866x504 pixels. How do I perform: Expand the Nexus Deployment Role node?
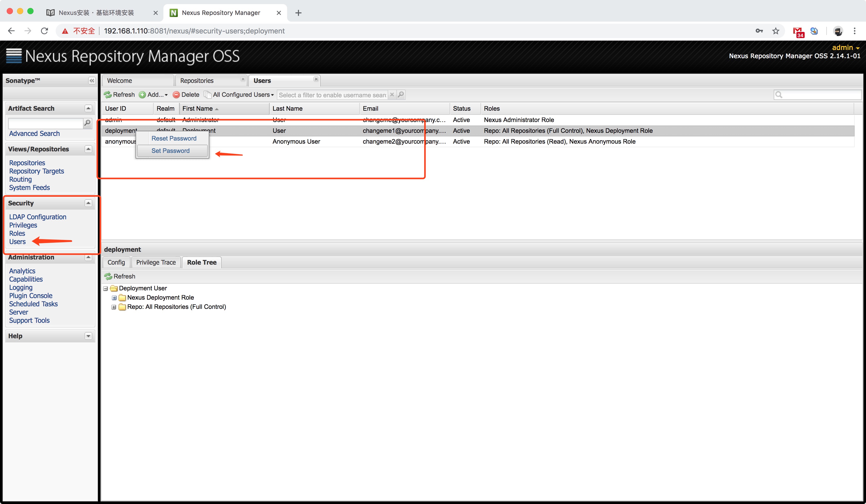114,298
